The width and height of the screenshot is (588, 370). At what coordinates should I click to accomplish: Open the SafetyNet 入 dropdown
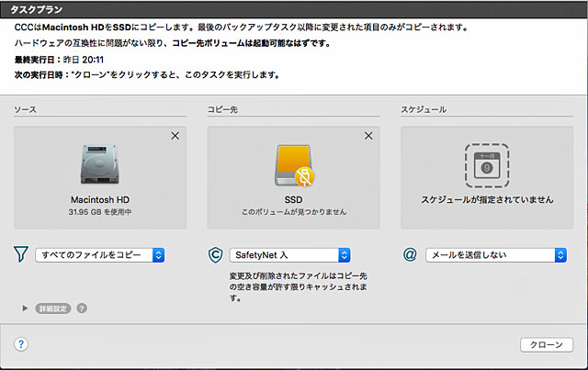[290, 255]
